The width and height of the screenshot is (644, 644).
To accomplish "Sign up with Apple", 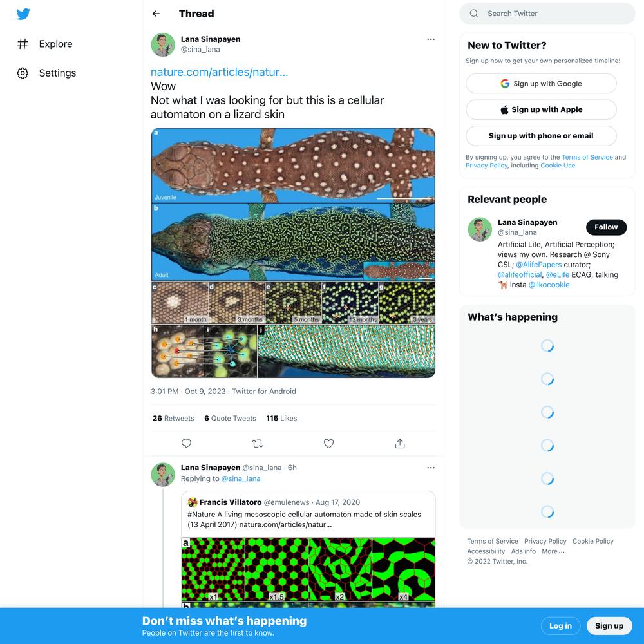I will pos(541,109).
